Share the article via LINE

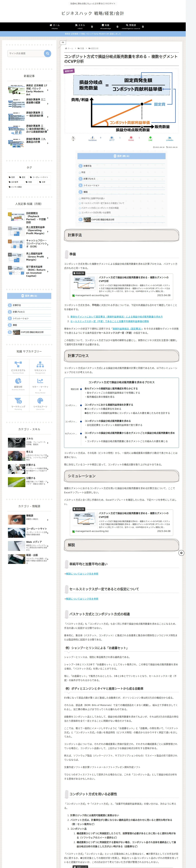click(151, 138)
